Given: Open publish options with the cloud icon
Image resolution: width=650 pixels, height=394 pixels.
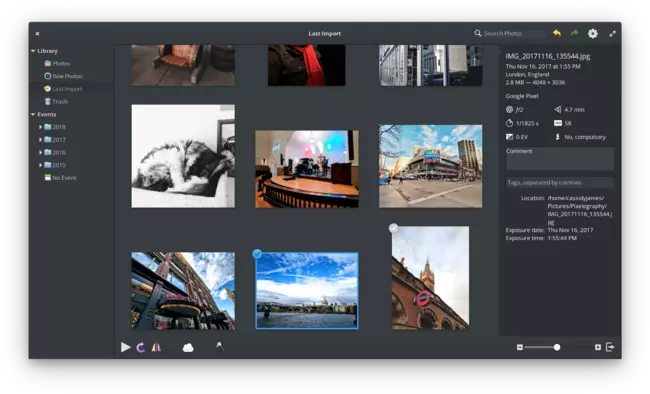Looking at the screenshot, I should [x=188, y=347].
